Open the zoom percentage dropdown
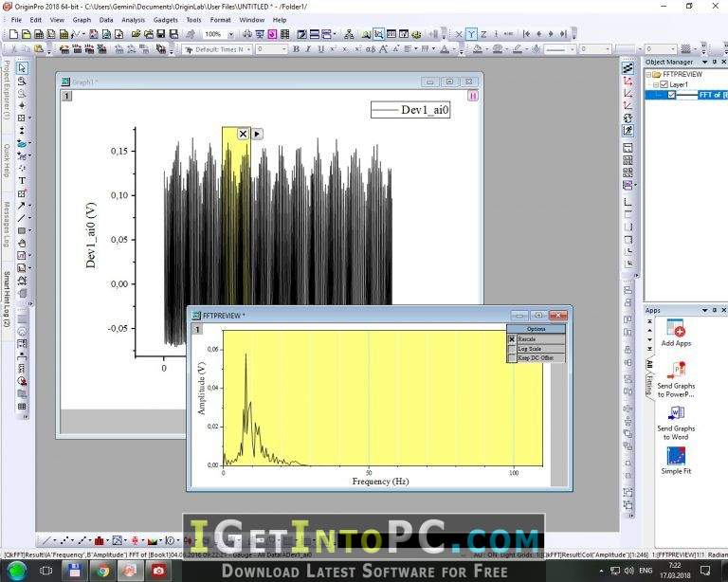728x582 pixels. click(230, 34)
